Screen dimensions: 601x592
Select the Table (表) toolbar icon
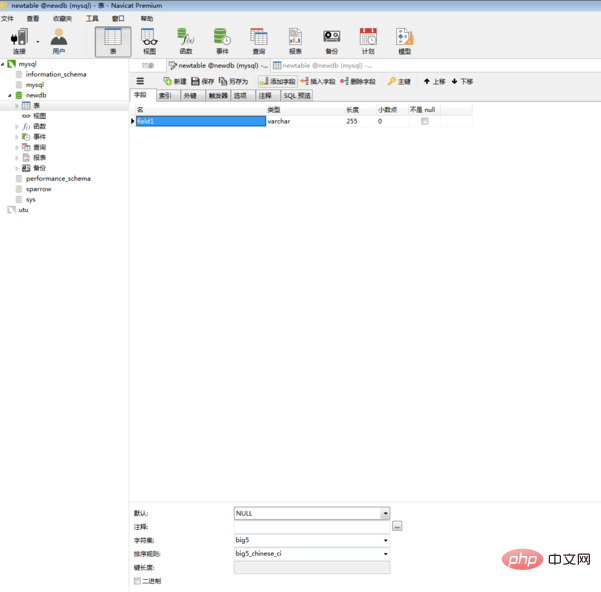pyautogui.click(x=113, y=41)
